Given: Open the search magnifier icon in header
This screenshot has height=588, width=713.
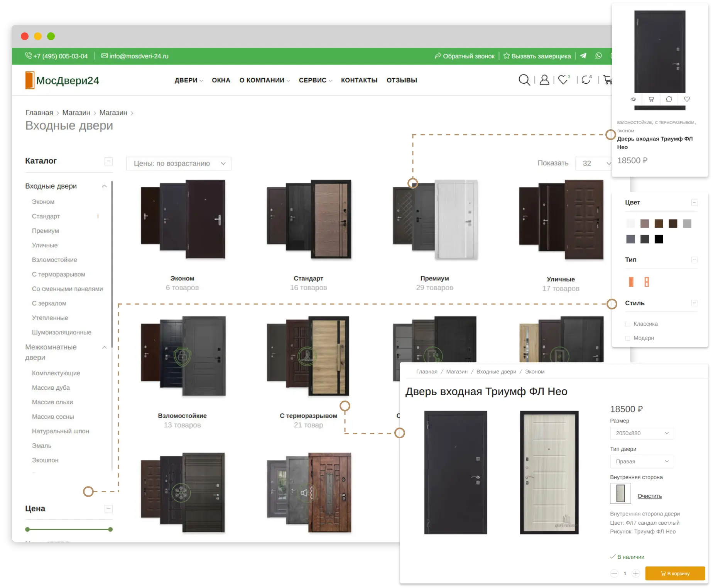Looking at the screenshot, I should pos(524,80).
